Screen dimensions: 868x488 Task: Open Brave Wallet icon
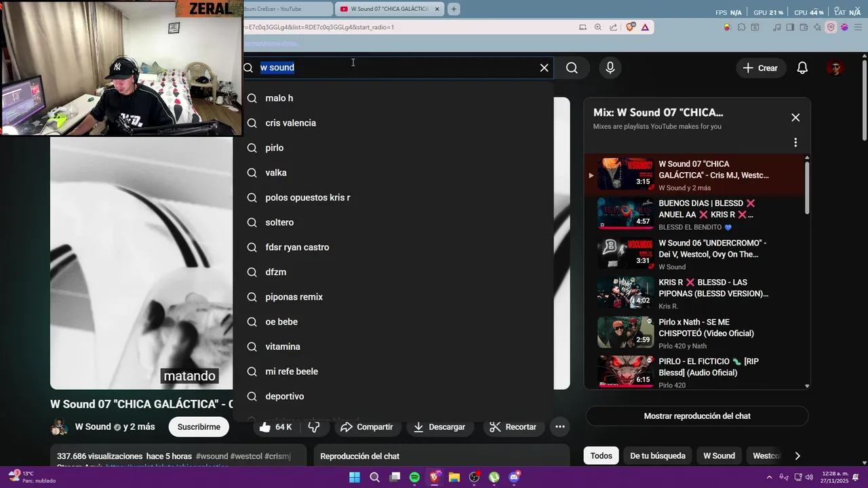click(804, 27)
